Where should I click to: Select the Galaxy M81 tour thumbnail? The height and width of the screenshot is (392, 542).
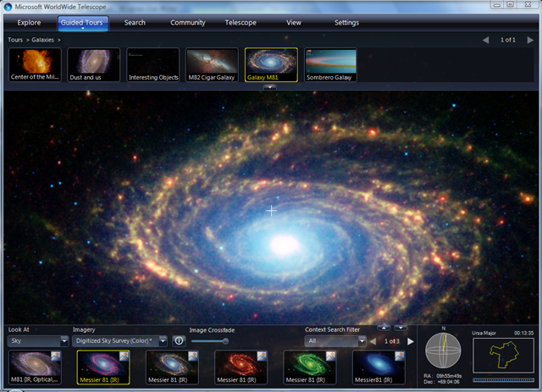coord(271,65)
